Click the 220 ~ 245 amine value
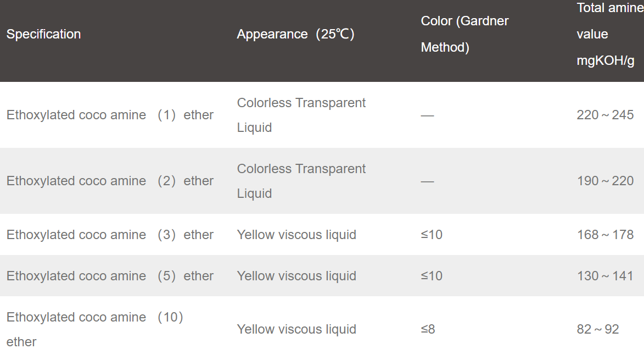The image size is (644, 360). [605, 115]
